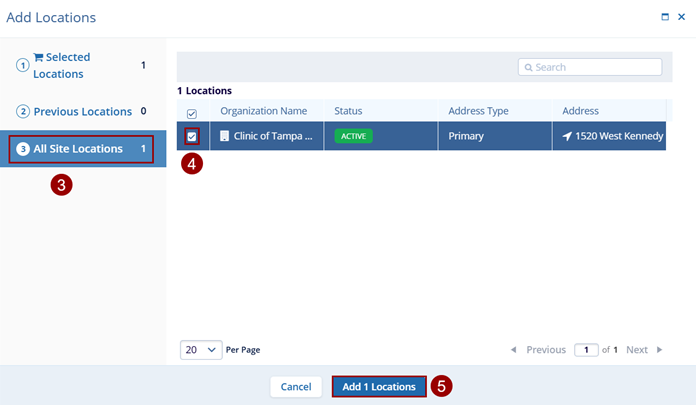Viewport: 696px width, 405px height.
Task: Open the All Site Locations tab
Action: (x=80, y=149)
